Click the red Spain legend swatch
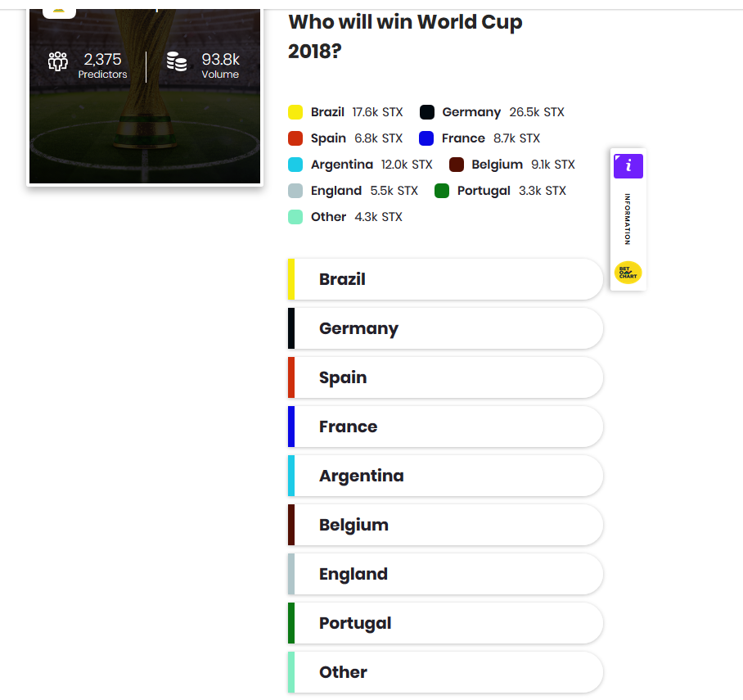Viewport: 743px width, 700px height. pos(295,138)
